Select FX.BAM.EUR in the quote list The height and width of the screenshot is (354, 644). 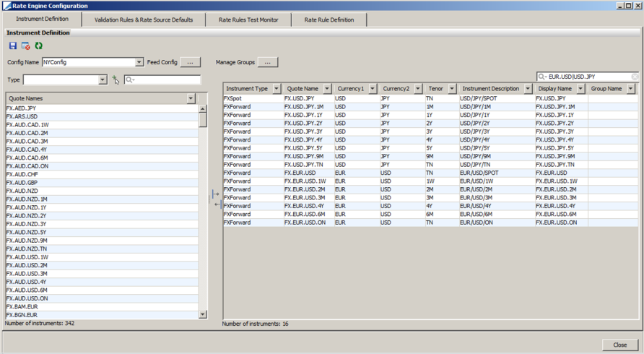point(102,306)
